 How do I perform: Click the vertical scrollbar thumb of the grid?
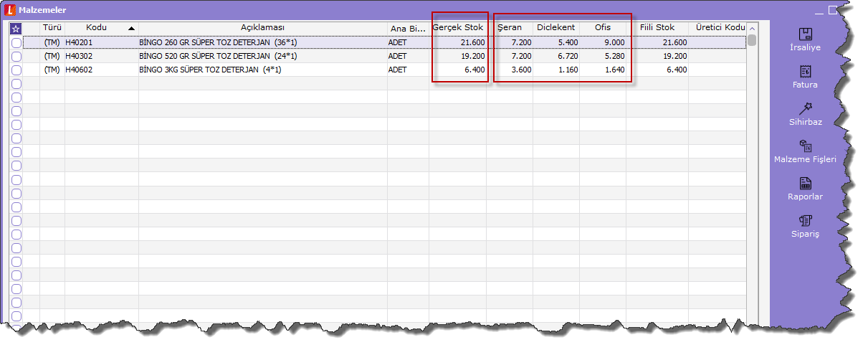(x=751, y=41)
